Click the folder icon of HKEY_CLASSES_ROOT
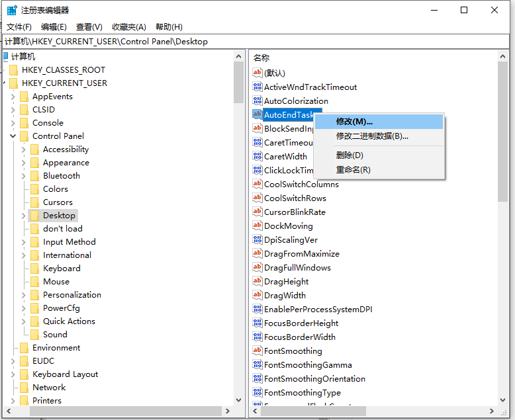Screen dimensions: 515x420 click(x=13, y=70)
